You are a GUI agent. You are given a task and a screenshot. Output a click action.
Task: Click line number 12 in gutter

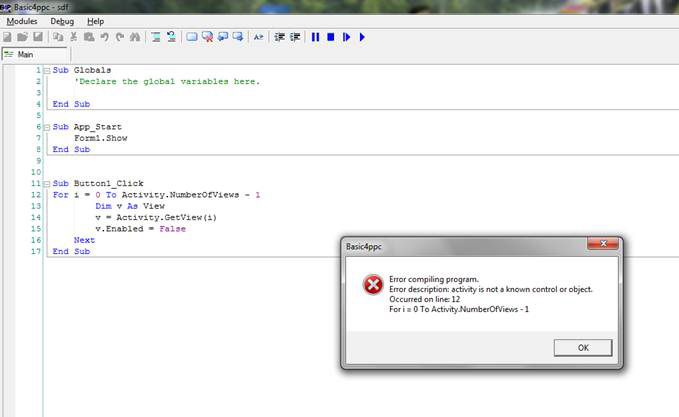pyautogui.click(x=36, y=195)
